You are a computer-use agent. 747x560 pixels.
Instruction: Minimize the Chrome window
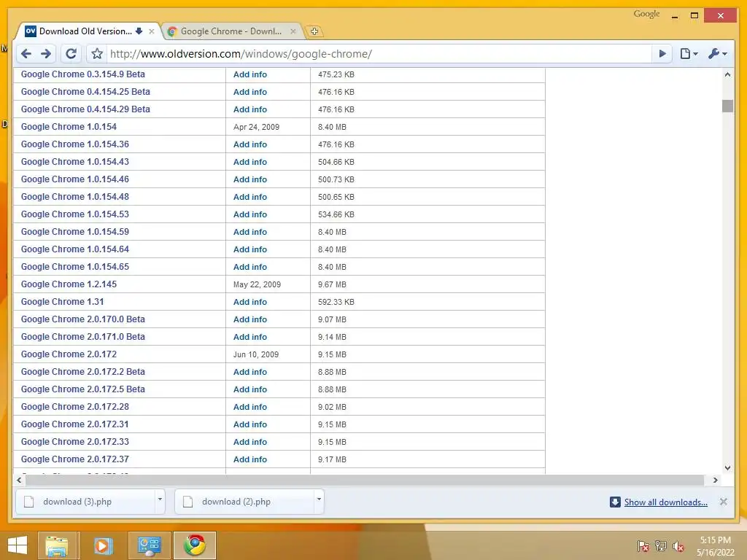tap(675, 16)
